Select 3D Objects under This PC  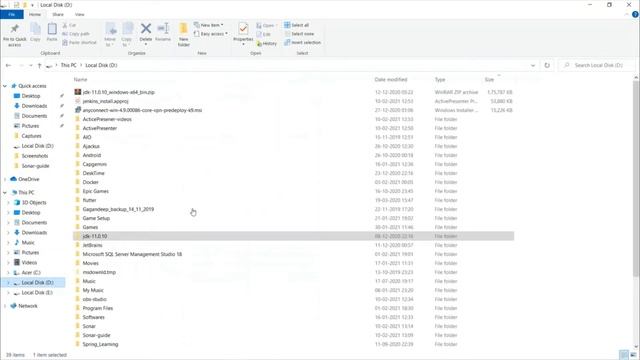[x=34, y=202]
